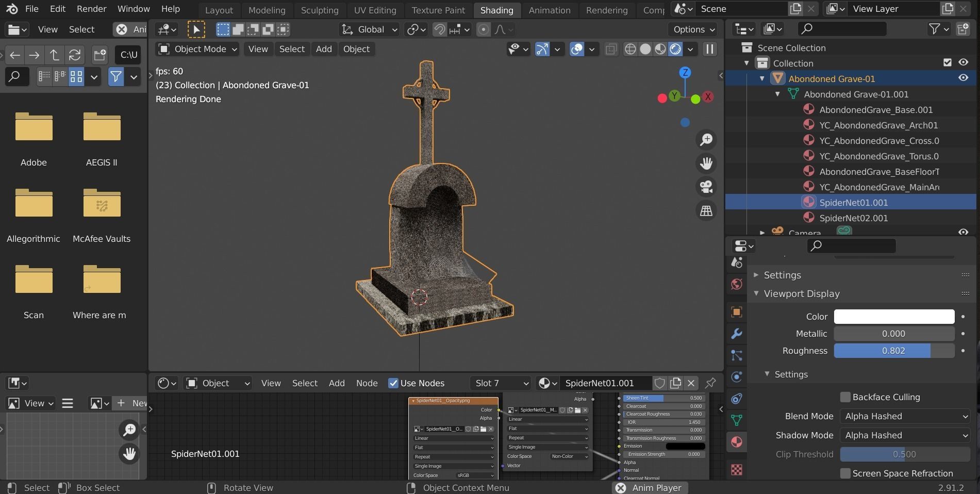
Task: Switch to Modeling workspace tab
Action: pos(267,10)
